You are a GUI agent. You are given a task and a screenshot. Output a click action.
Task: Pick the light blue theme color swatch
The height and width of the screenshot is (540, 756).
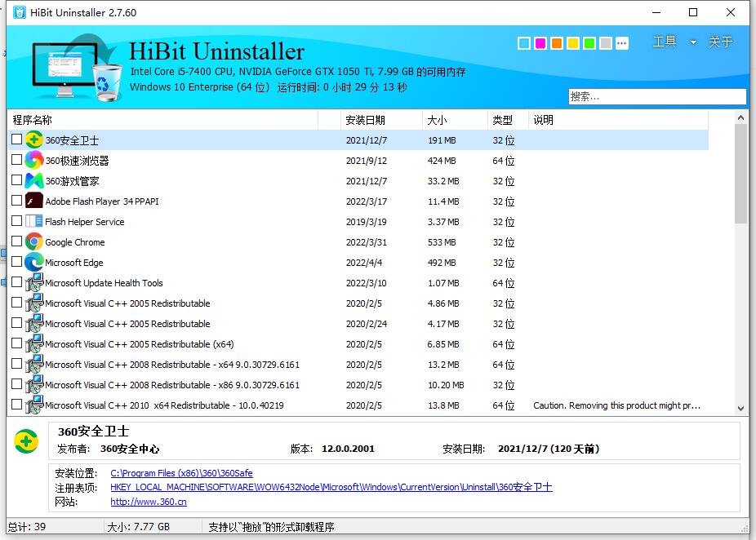(524, 43)
